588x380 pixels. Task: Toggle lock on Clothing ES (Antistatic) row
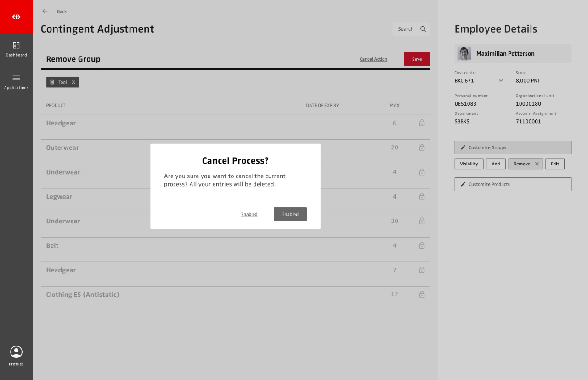point(422,295)
